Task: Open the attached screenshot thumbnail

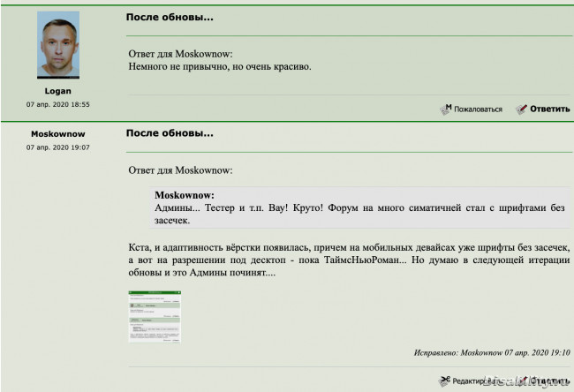Action: [155, 317]
